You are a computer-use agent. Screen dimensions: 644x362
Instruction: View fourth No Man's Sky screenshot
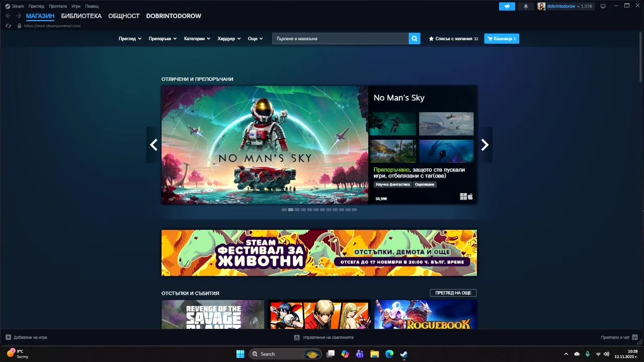[x=446, y=151]
